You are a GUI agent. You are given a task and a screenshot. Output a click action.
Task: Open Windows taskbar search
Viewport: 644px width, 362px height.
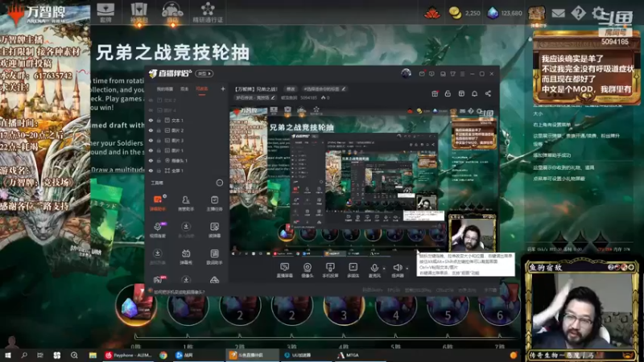24,355
